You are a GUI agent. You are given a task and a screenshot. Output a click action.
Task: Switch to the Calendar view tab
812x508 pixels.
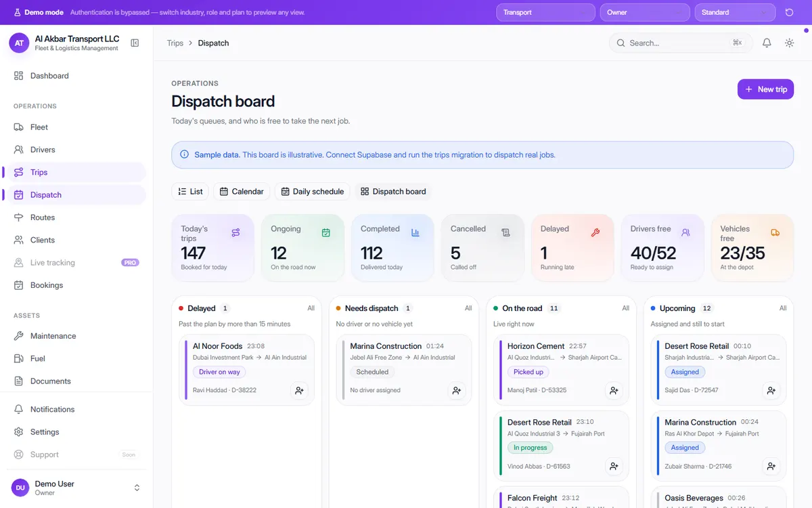point(242,192)
